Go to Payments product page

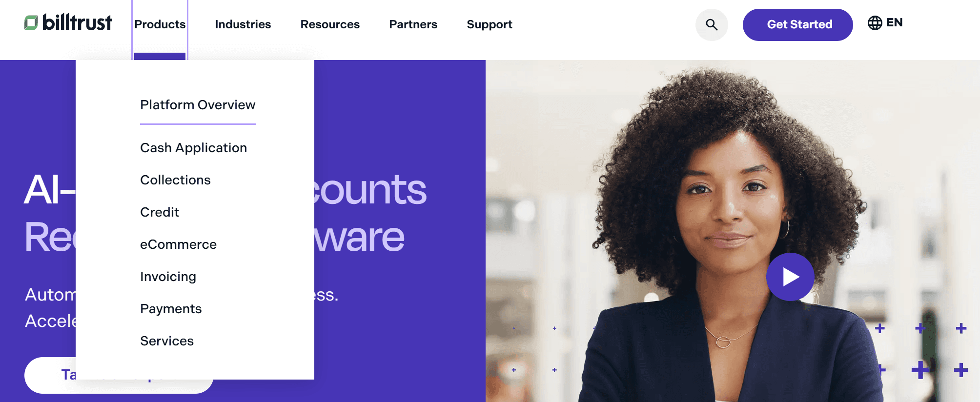click(x=171, y=309)
